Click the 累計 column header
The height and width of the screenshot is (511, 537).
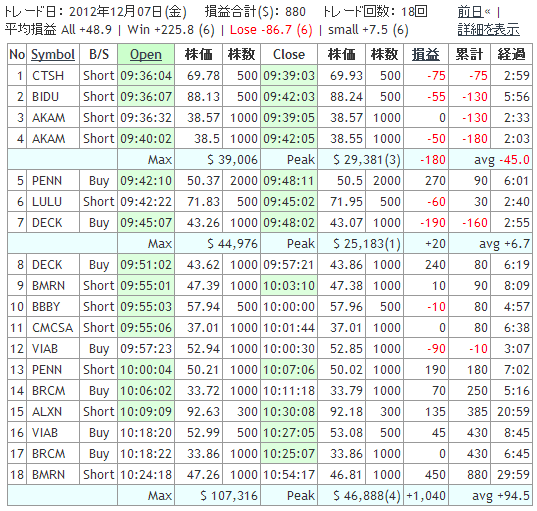click(x=469, y=54)
